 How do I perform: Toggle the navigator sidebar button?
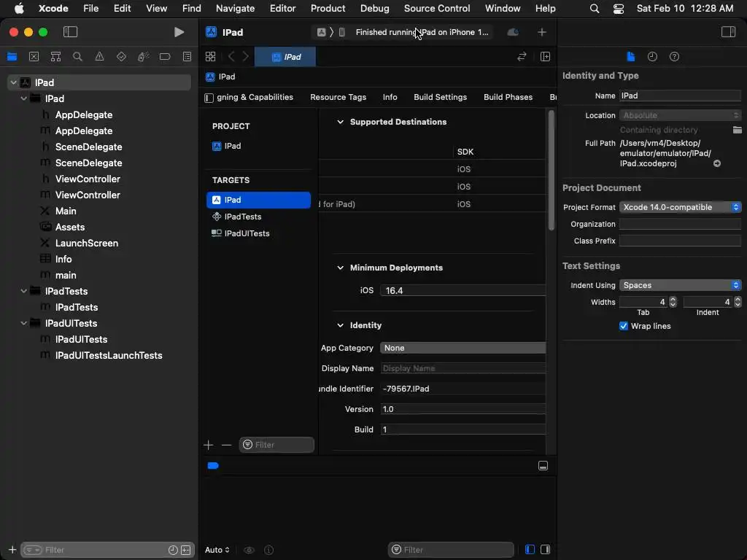click(70, 32)
